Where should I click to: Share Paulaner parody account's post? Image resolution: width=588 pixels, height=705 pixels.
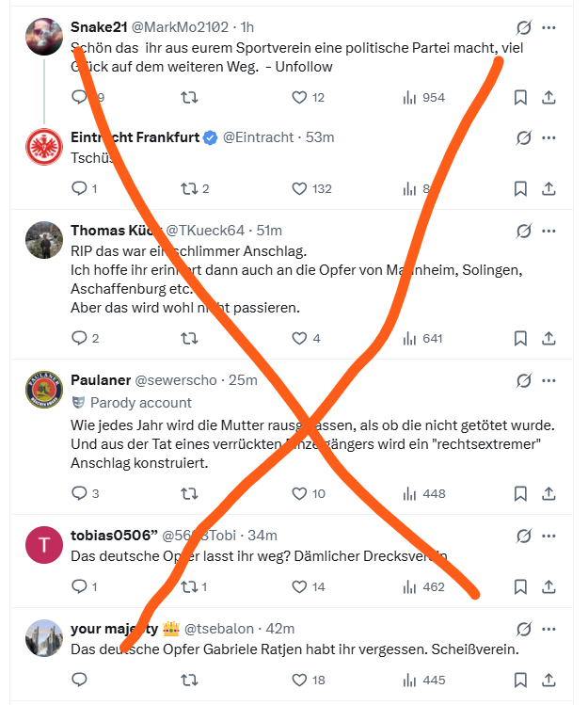(548, 493)
